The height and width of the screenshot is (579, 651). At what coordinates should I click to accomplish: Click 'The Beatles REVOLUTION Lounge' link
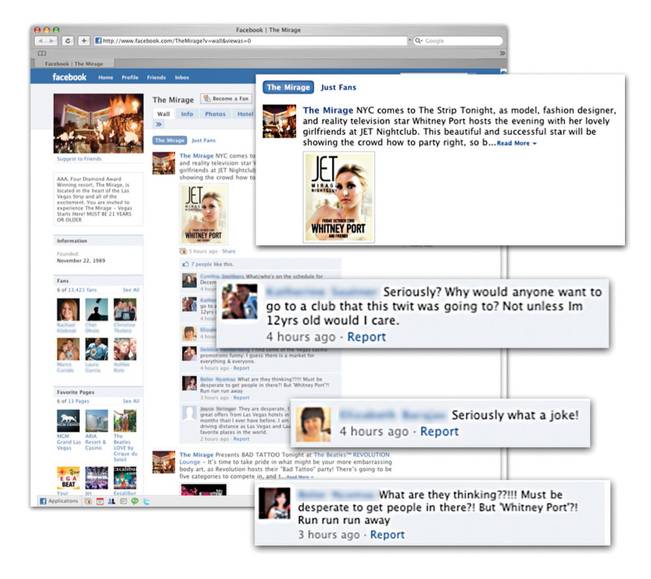click(x=284, y=458)
